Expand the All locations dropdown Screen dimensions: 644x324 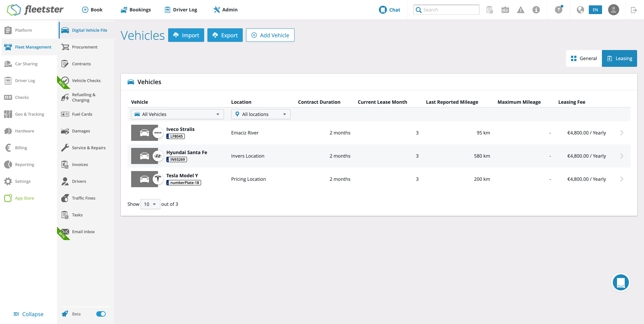[x=261, y=114]
